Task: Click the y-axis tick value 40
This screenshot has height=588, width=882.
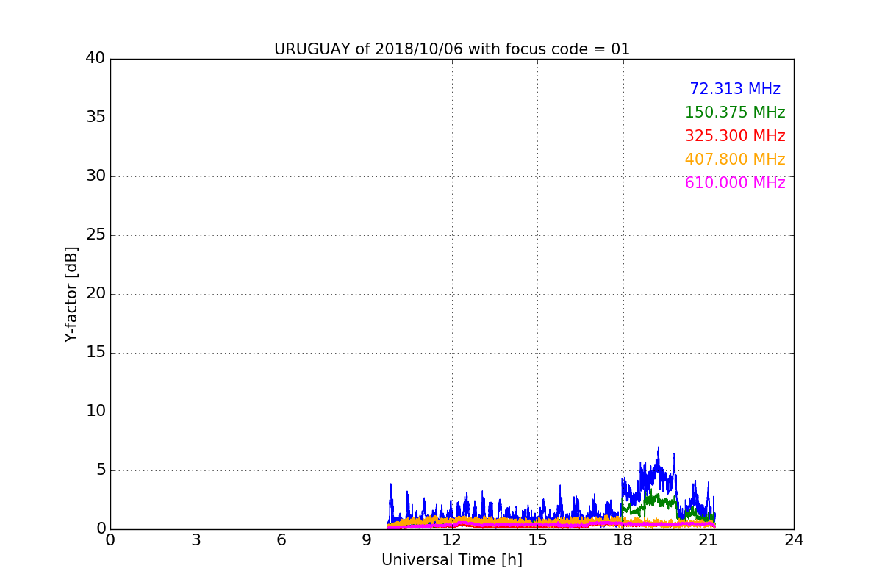Action: click(x=96, y=59)
